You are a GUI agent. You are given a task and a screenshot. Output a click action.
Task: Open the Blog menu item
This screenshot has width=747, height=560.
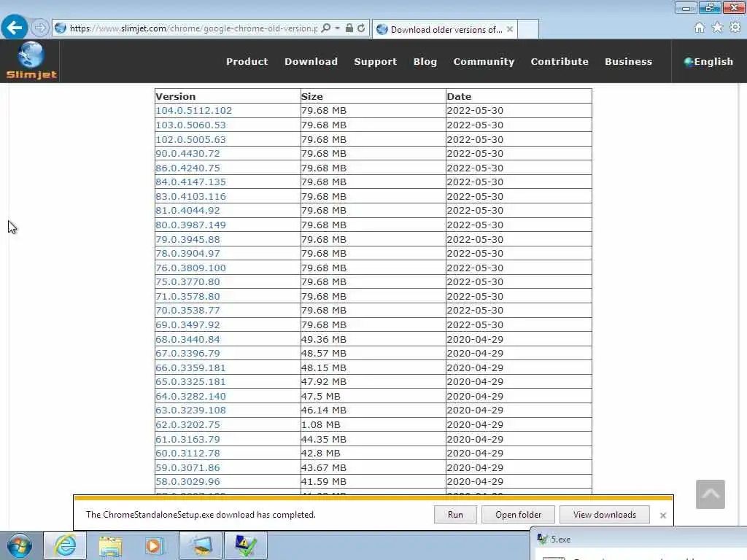pos(425,61)
